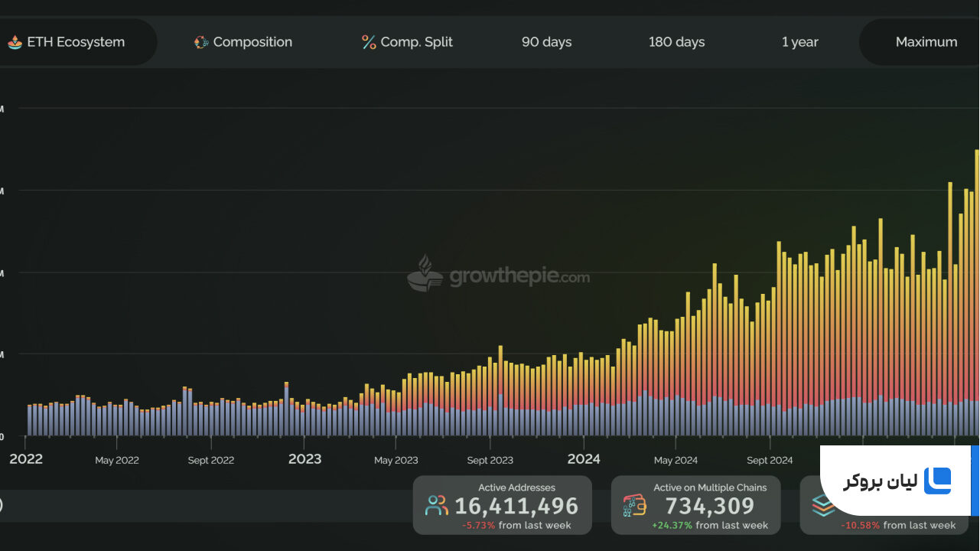Switch chart to Comp. Split mode

(407, 42)
